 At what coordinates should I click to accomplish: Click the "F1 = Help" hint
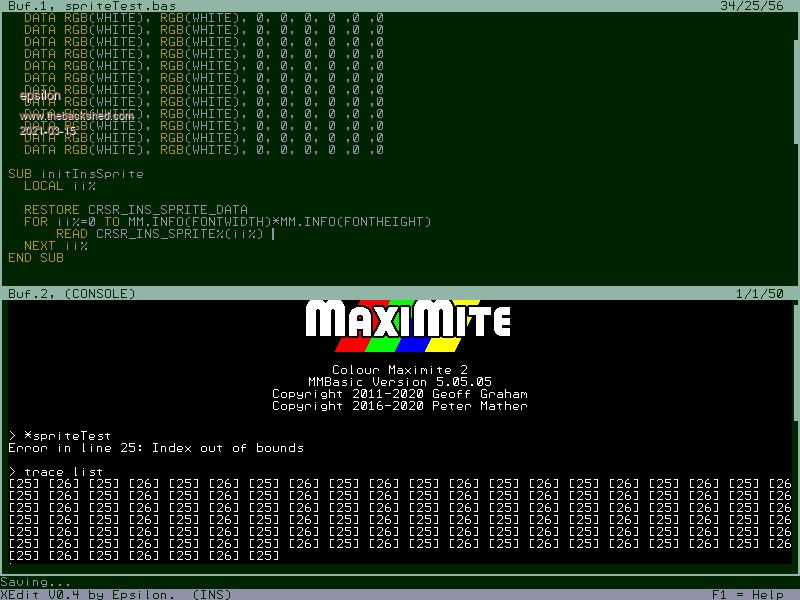[x=747, y=594]
